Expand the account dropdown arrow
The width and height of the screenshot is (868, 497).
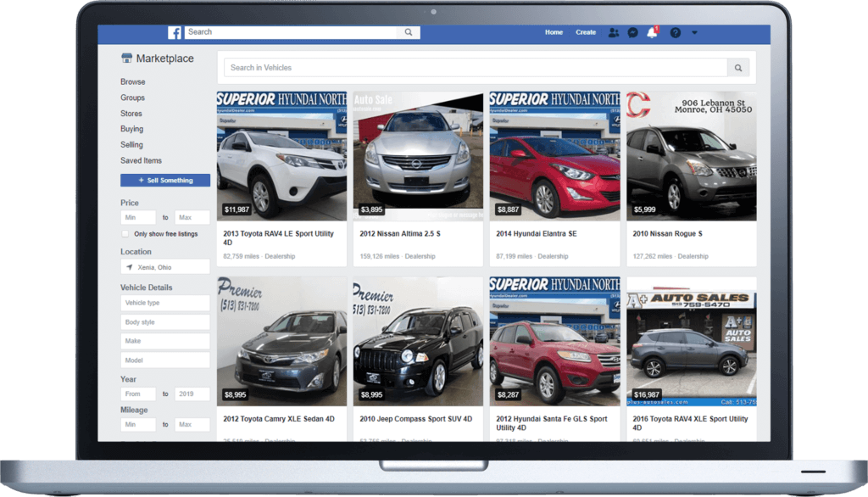tap(695, 33)
